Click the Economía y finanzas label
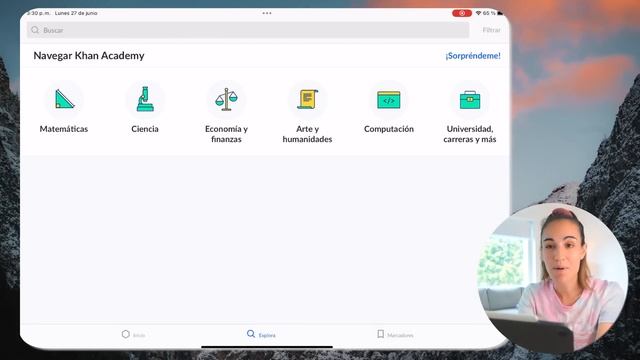 click(226, 134)
